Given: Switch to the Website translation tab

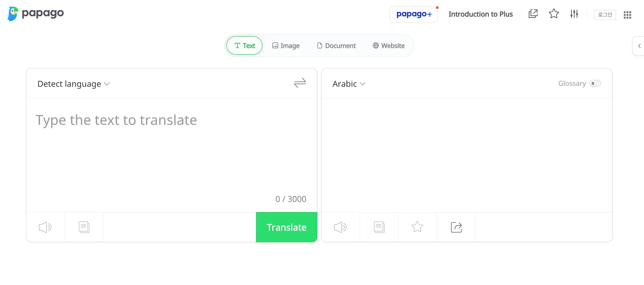Looking at the screenshot, I should pos(388,45).
